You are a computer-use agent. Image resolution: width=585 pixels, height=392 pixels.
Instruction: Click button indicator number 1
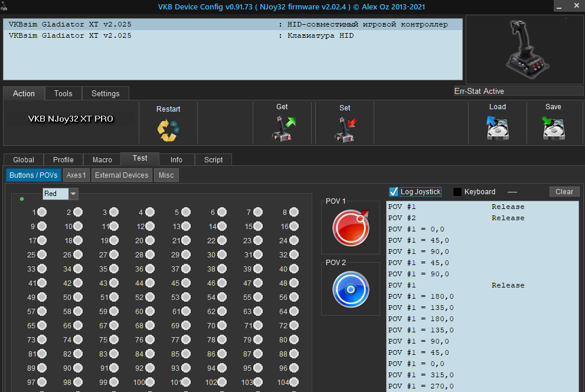coord(42,212)
